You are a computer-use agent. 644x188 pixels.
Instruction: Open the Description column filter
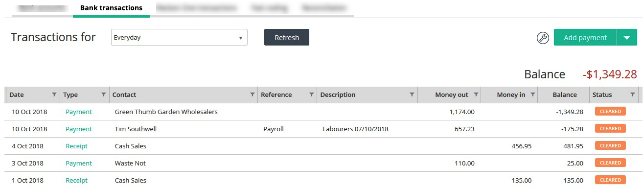(x=412, y=94)
